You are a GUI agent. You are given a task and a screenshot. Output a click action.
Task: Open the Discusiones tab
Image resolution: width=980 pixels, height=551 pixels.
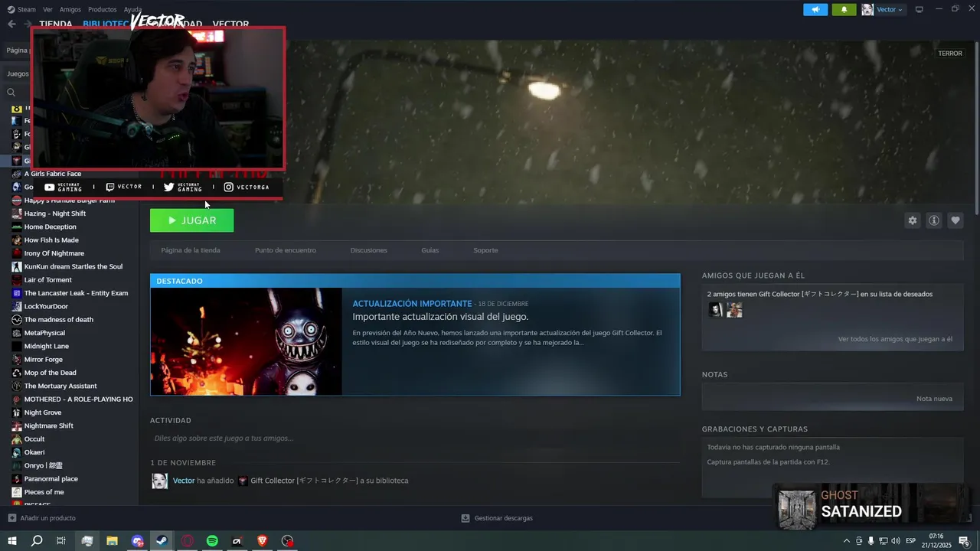[x=369, y=250]
